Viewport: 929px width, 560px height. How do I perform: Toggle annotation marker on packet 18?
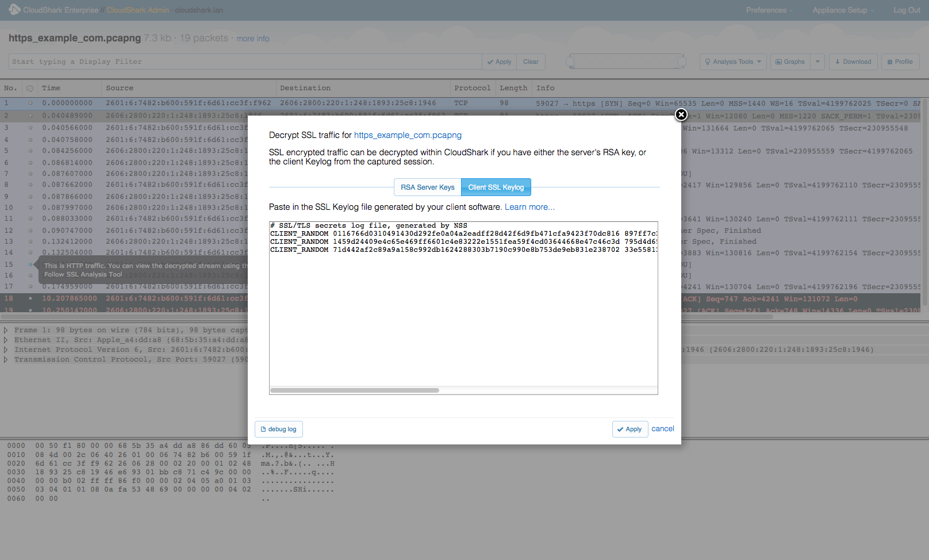30,298
